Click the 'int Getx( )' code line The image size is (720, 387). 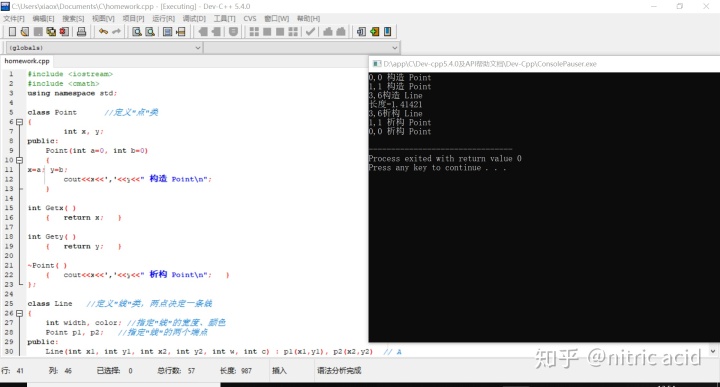pos(52,208)
